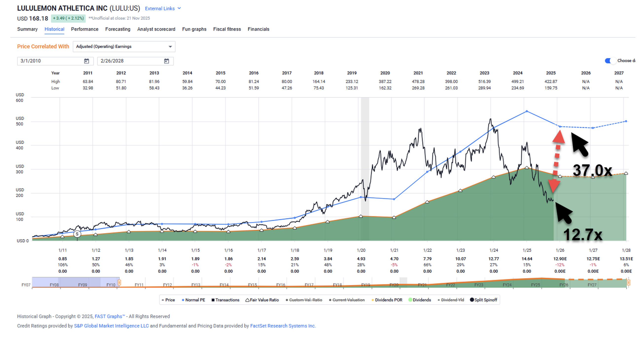This screenshot has height=346, width=644.
Task: Click the Dividends green legend dot
Action: pos(410,300)
